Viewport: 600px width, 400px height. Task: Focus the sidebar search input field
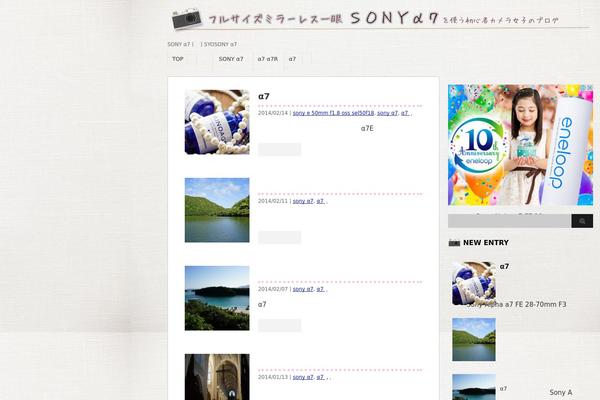509,221
